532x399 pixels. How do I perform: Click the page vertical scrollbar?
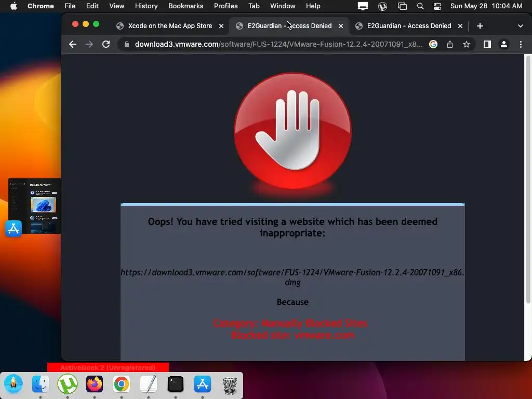[528, 180]
